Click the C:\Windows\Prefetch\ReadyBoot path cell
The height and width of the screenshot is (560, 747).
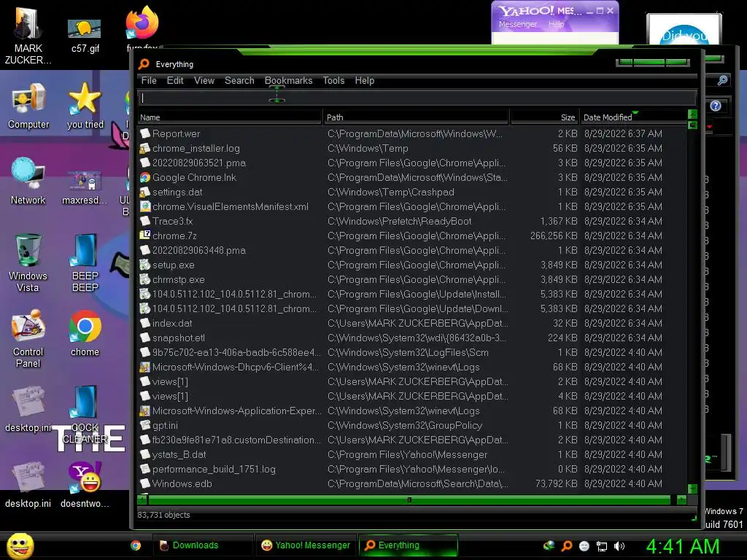pyautogui.click(x=399, y=222)
